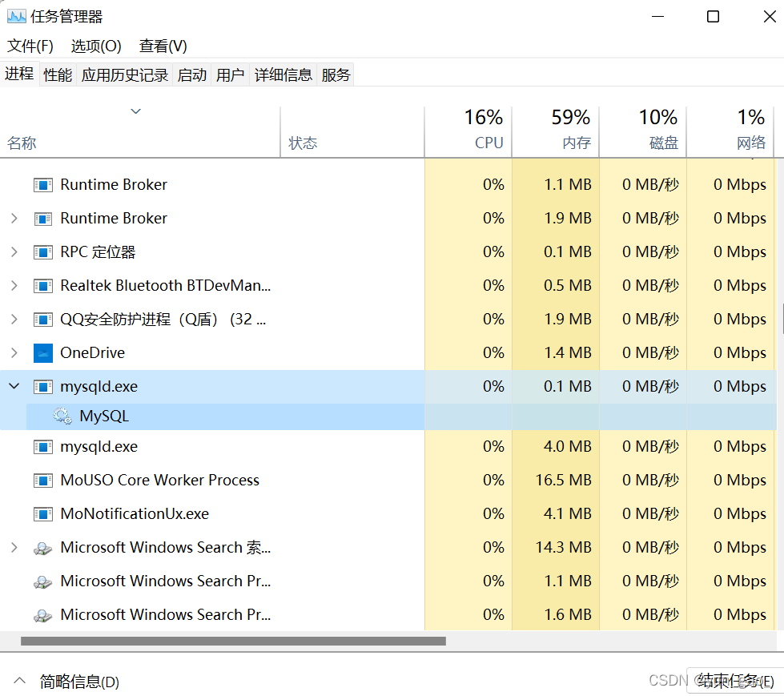Image resolution: width=784 pixels, height=696 pixels.
Task: Switch to the 详细信息 tab
Action: click(283, 75)
